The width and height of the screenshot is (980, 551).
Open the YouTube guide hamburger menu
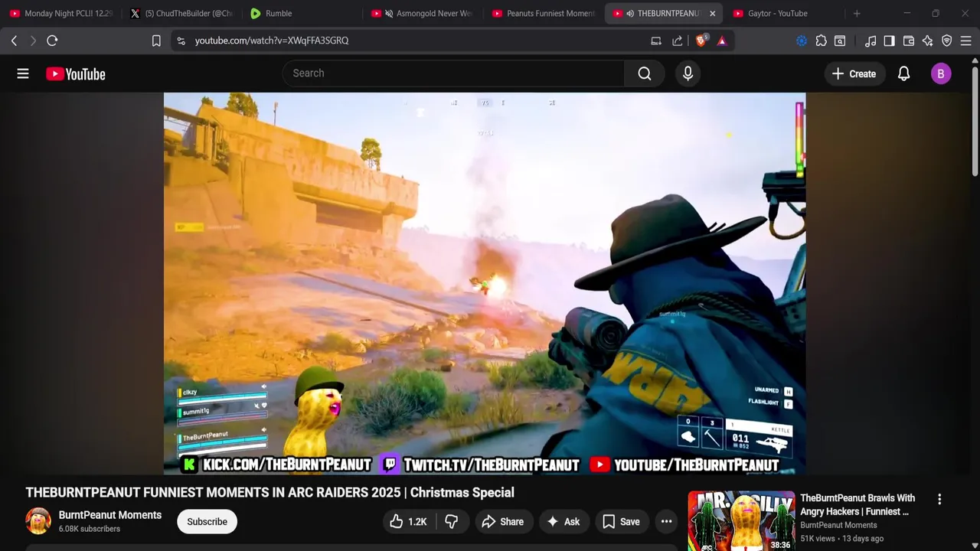click(x=23, y=73)
